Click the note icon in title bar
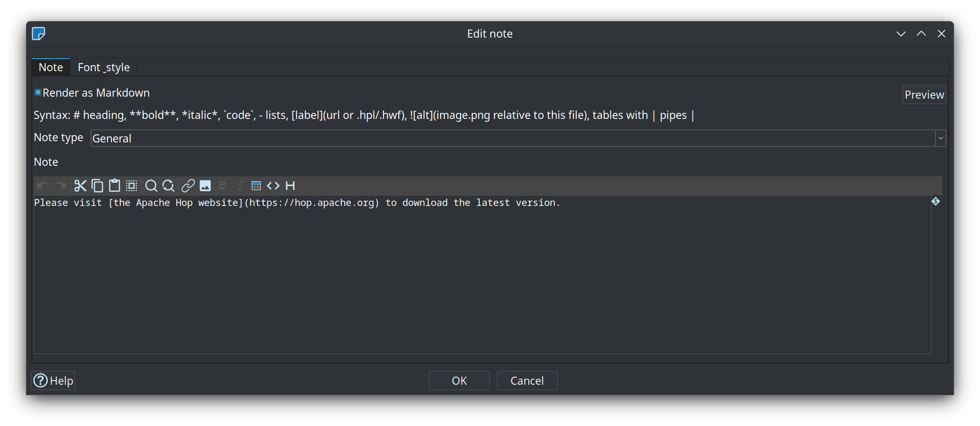Screen dimensions: 980x426 [38, 34]
